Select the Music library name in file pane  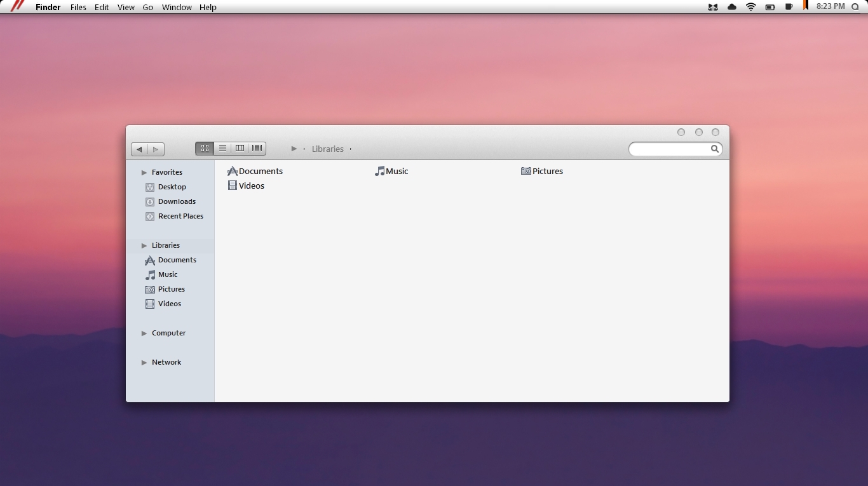(397, 171)
